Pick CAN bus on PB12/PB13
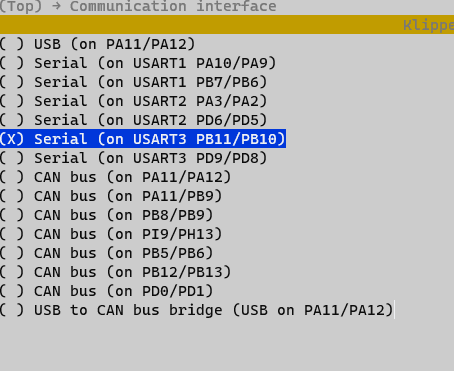 pyautogui.click(x=115, y=272)
